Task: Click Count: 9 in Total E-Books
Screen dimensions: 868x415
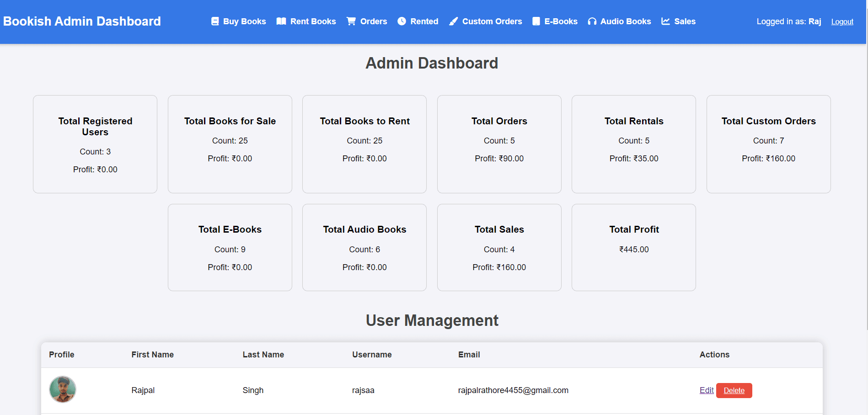Action: (x=230, y=250)
